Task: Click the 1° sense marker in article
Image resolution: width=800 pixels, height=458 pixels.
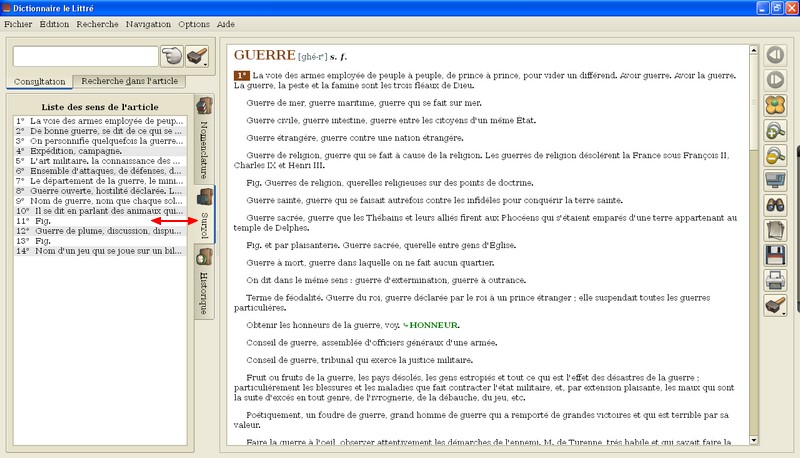Action: coord(241,75)
